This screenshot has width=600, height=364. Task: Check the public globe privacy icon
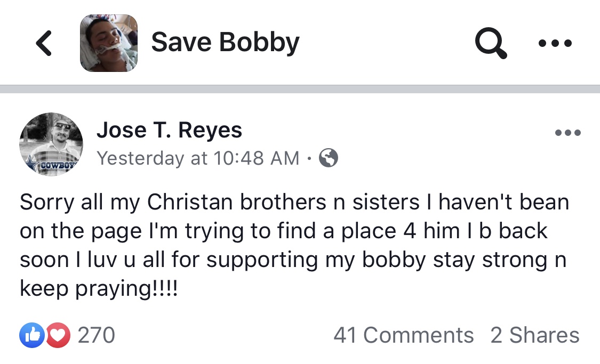point(329,158)
